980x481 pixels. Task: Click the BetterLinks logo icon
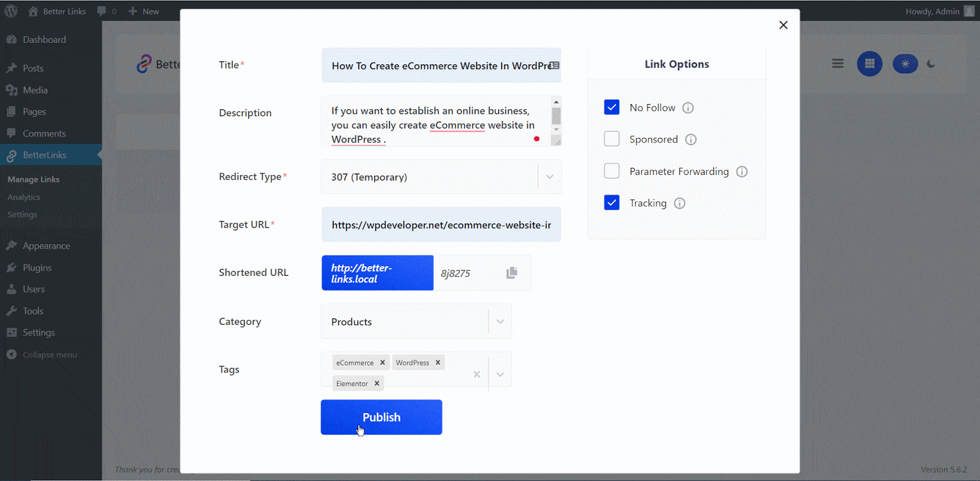click(144, 64)
